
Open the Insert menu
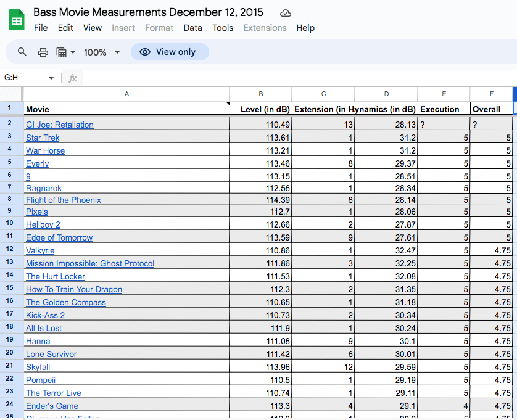tap(123, 28)
